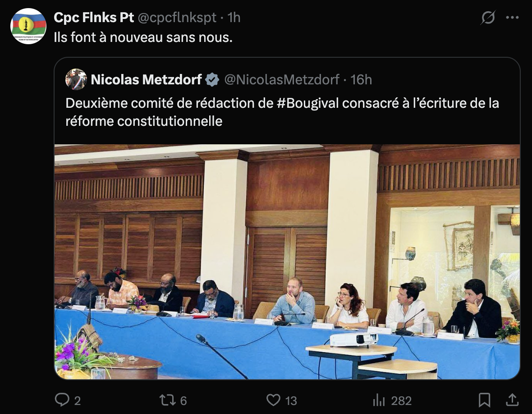Open the Grok explain-this-post icon

[x=488, y=18]
